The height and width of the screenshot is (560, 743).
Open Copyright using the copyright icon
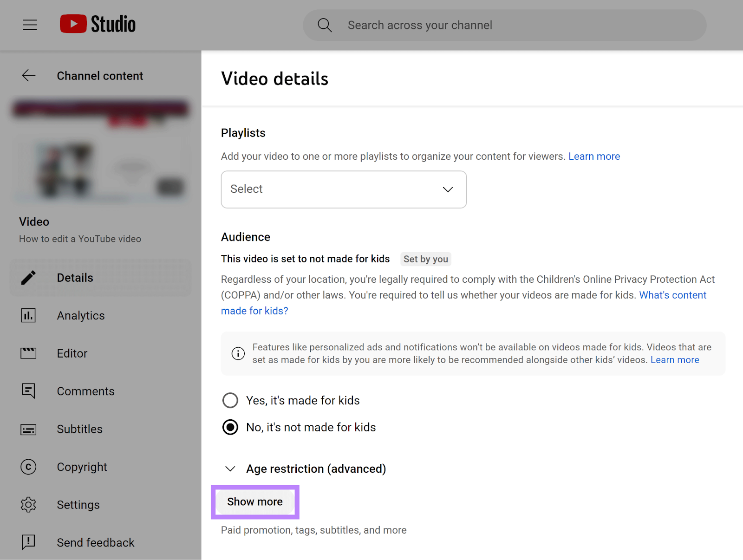(28, 467)
